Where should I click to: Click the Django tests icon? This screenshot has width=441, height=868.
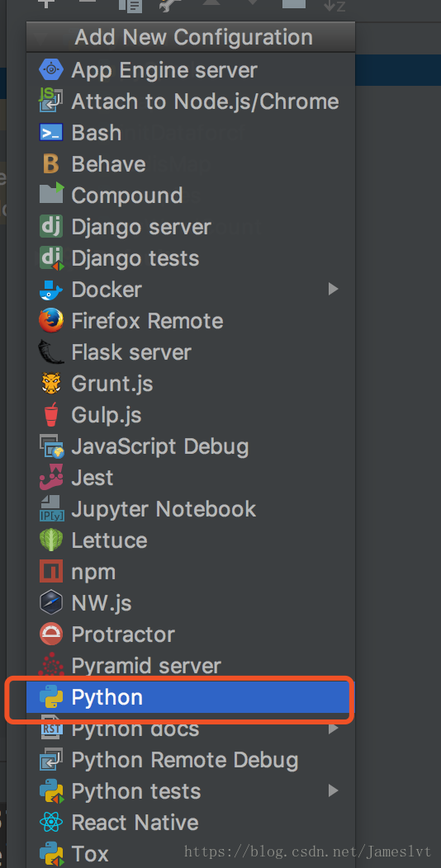click(51, 258)
